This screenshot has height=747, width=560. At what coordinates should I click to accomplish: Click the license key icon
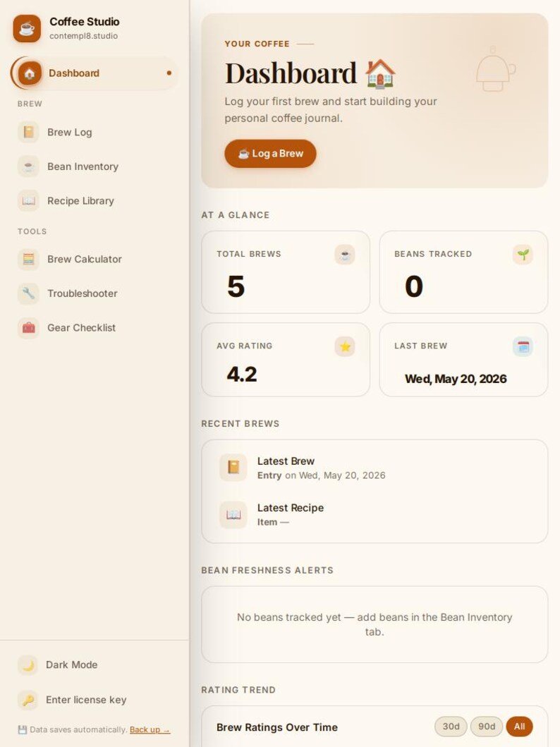pos(28,700)
